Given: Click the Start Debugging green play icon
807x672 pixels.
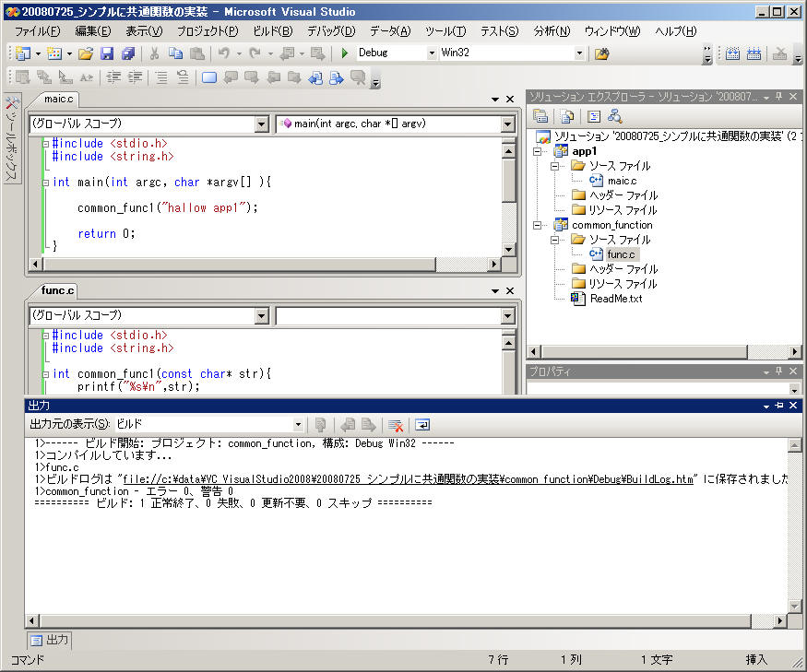Looking at the screenshot, I should pos(344,53).
